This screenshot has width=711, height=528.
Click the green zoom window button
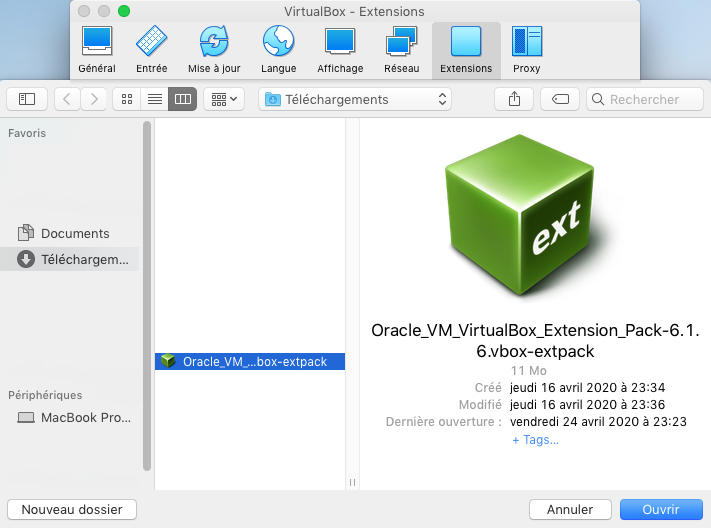pyautogui.click(x=124, y=11)
